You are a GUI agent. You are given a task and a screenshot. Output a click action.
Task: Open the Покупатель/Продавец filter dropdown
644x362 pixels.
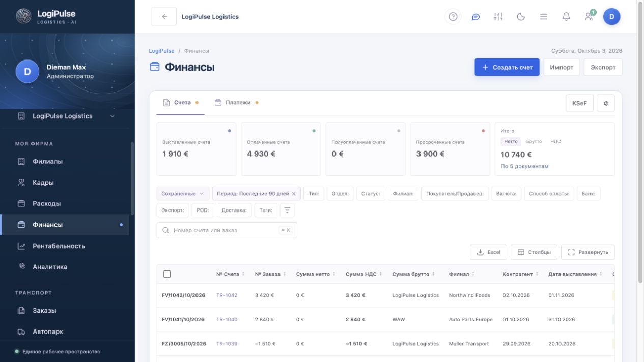(x=455, y=194)
